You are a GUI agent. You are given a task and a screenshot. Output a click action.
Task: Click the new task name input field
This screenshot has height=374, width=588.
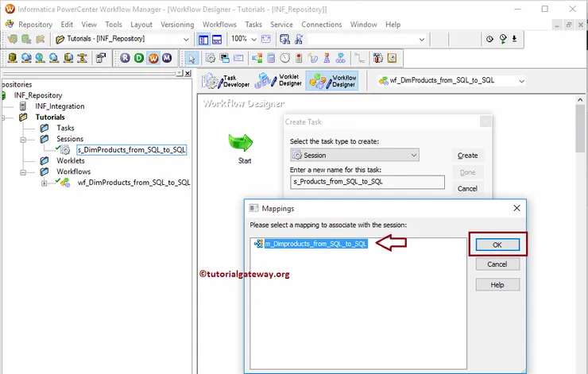[367, 182]
